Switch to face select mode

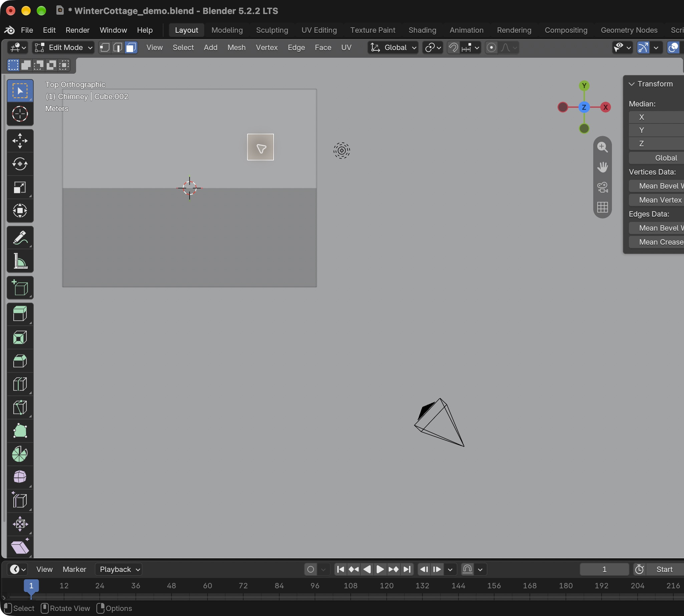[131, 48]
